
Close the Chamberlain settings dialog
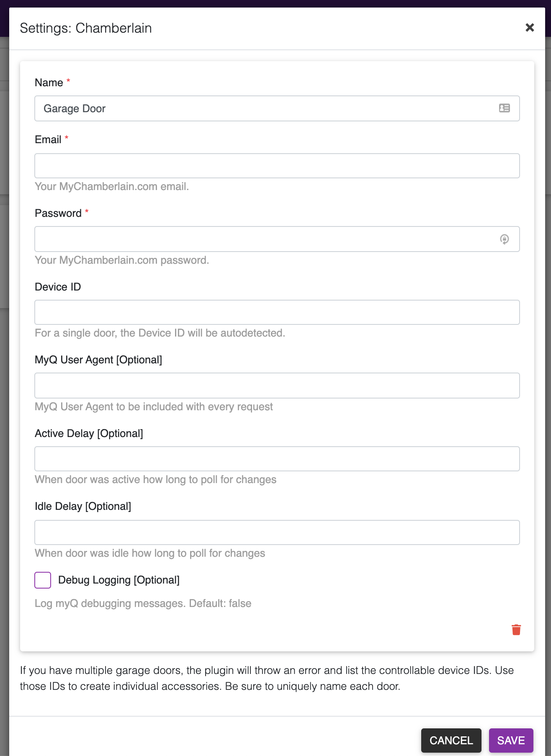(x=529, y=28)
